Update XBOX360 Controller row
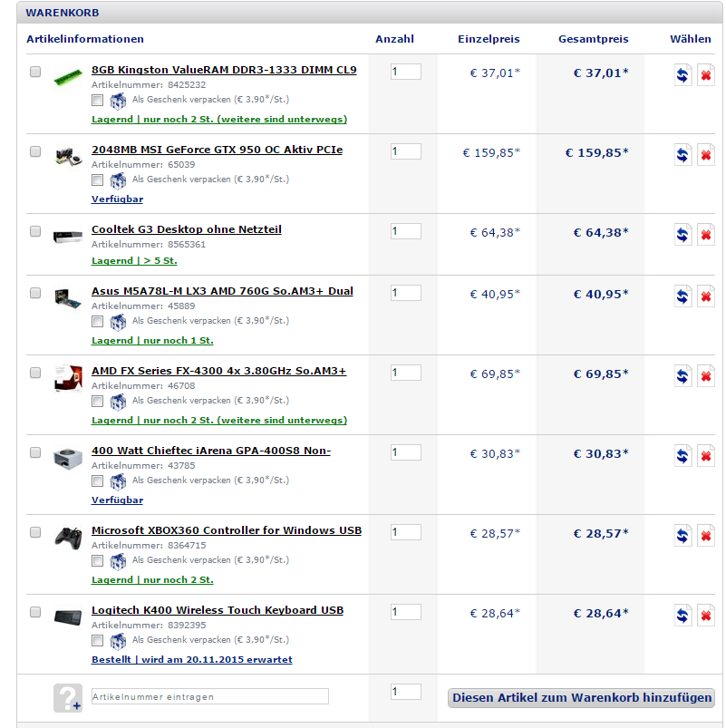726x728 pixels. [x=682, y=536]
